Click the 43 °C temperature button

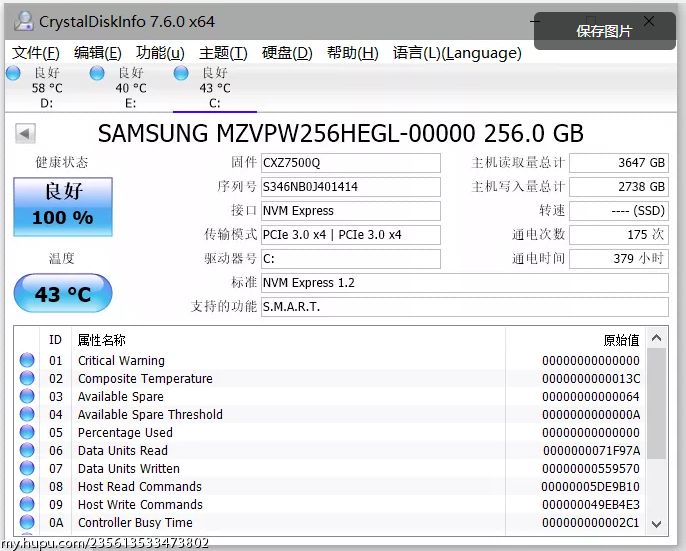[63, 293]
